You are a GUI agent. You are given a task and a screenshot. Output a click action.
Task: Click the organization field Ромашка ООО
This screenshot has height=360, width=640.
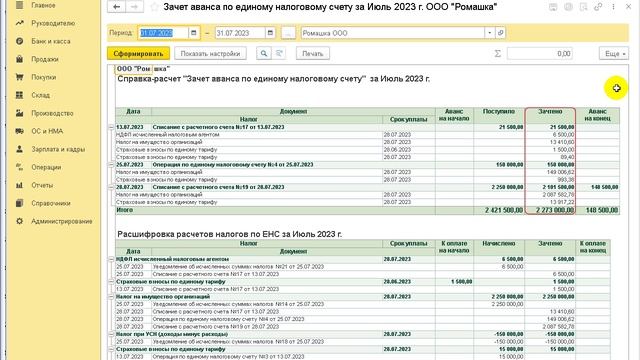[x=393, y=33]
